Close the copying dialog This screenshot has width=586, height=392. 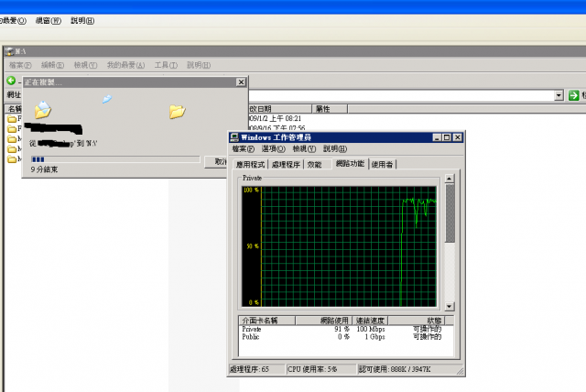pyautogui.click(x=241, y=82)
